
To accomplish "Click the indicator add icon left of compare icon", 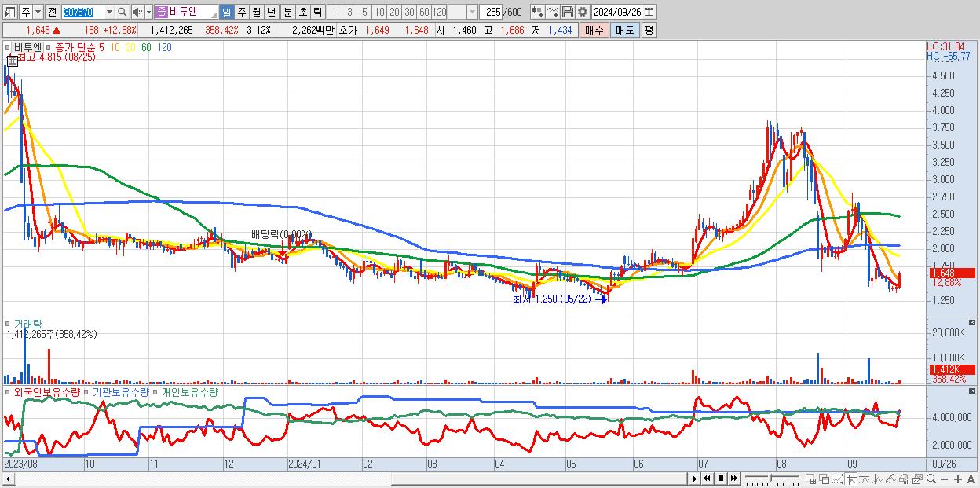I will coord(537,12).
